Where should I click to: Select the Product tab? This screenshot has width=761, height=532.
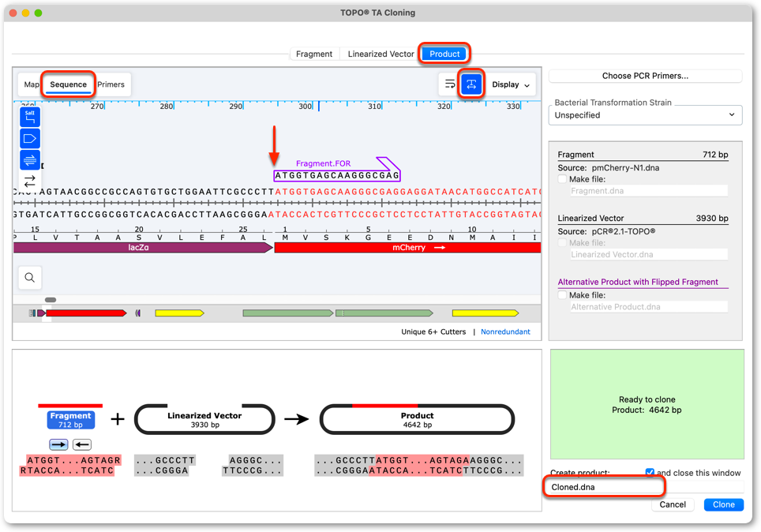pos(444,54)
